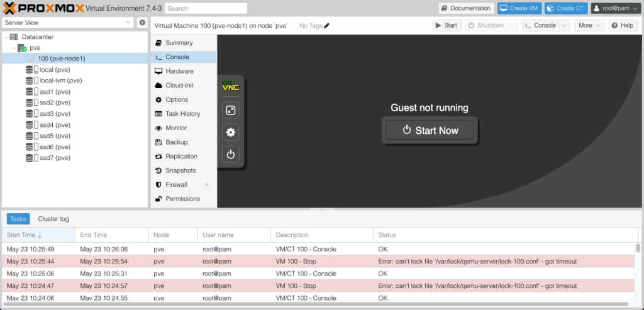Click the noVNC logo in control bar
The width and height of the screenshot is (644, 310).
[230, 86]
